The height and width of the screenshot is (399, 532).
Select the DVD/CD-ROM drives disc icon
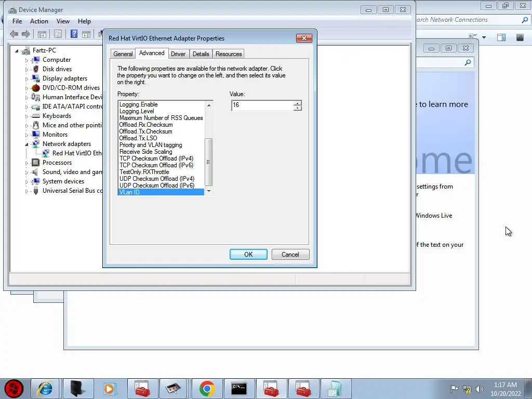[36, 88]
